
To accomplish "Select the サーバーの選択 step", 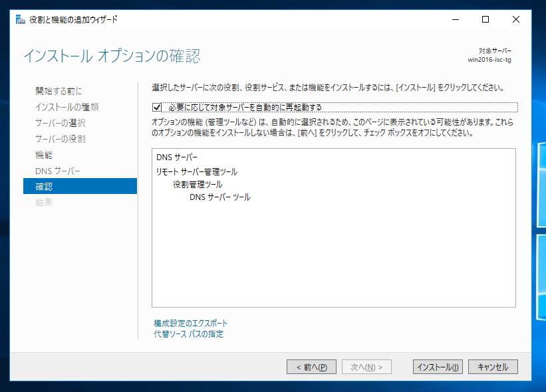I will (61, 123).
